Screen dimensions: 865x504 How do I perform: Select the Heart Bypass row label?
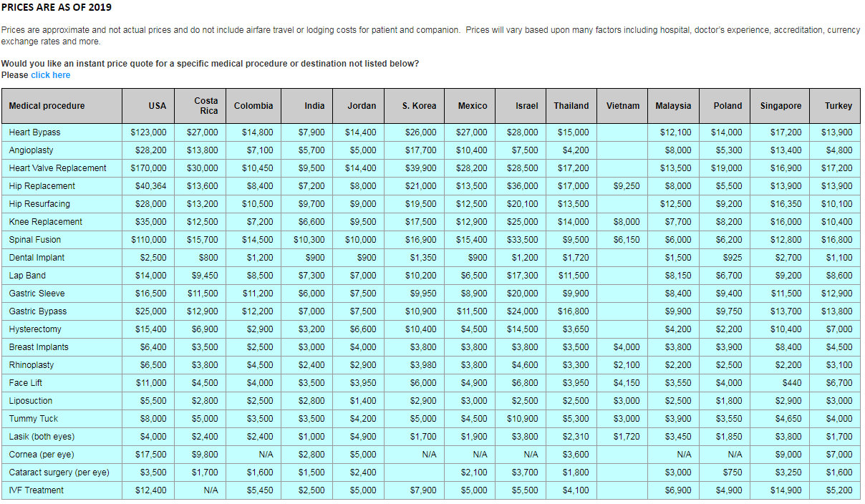[34, 132]
